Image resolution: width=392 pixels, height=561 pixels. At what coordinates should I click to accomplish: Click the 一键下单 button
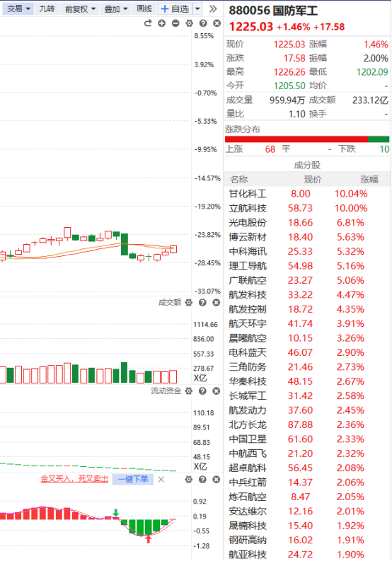[x=133, y=479]
